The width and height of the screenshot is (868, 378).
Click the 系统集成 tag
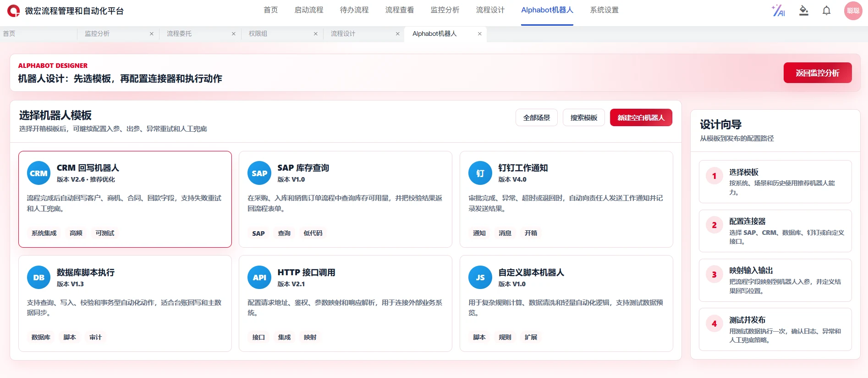point(44,233)
